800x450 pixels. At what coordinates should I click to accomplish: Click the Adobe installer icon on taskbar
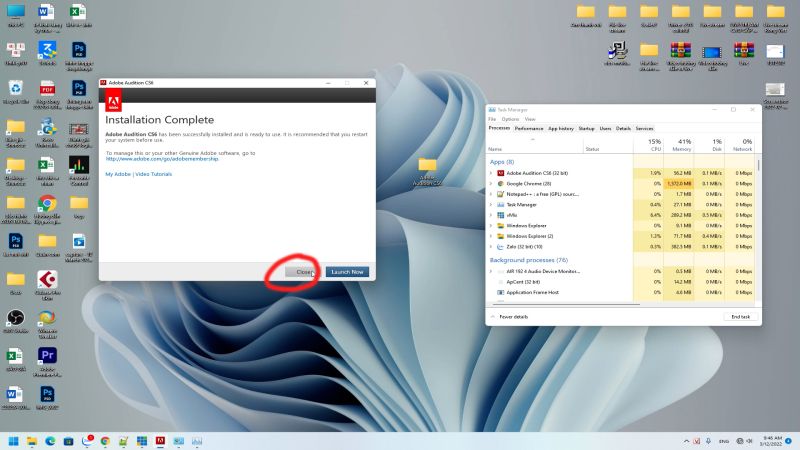tap(160, 441)
